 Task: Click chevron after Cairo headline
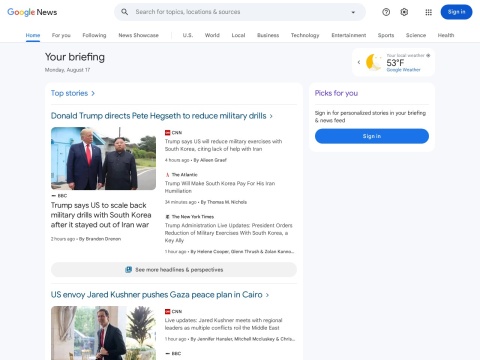click(x=267, y=295)
